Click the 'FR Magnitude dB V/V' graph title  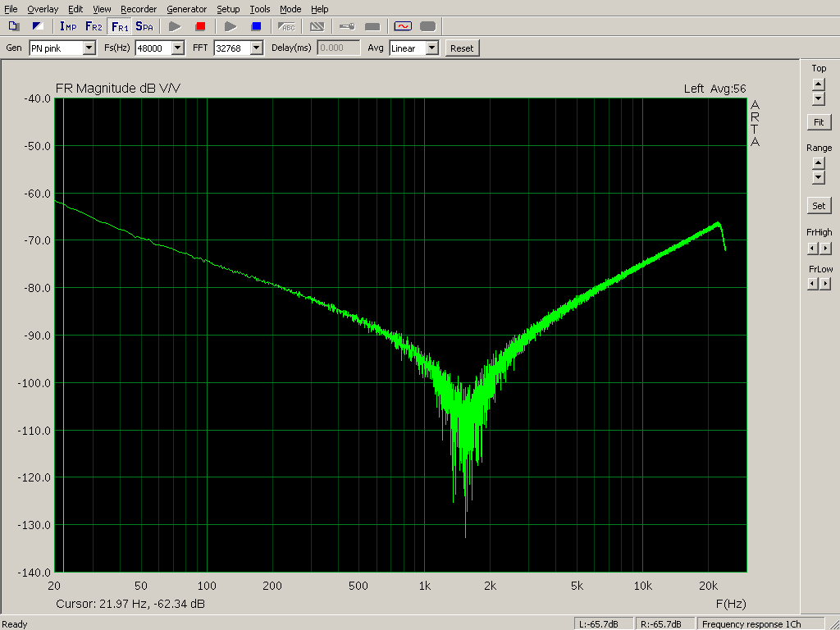point(118,89)
